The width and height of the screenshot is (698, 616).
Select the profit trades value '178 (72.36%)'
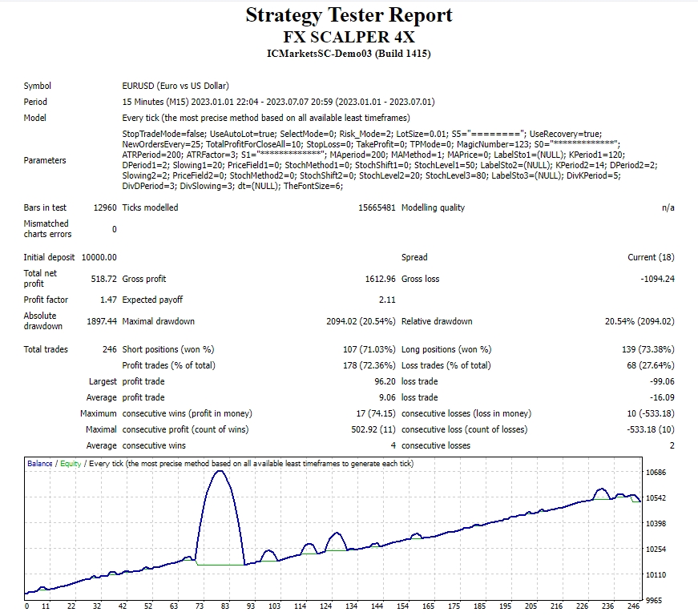pos(369,365)
